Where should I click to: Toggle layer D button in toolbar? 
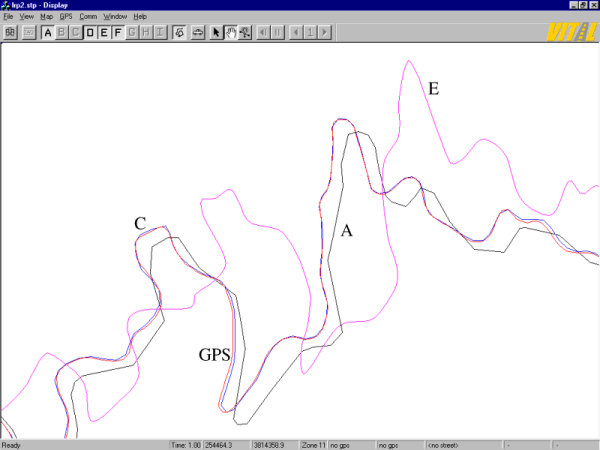(90, 33)
